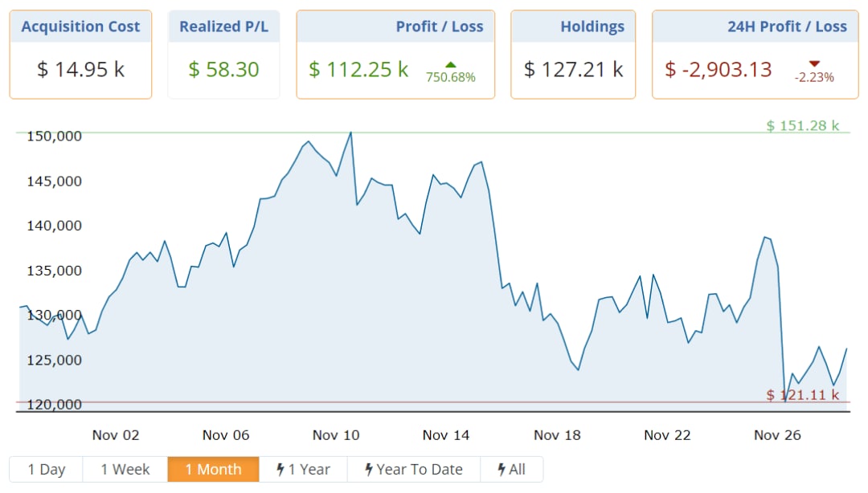Select the Holdings $127.21 k card
The height and width of the screenshot is (493, 868).
pos(573,55)
